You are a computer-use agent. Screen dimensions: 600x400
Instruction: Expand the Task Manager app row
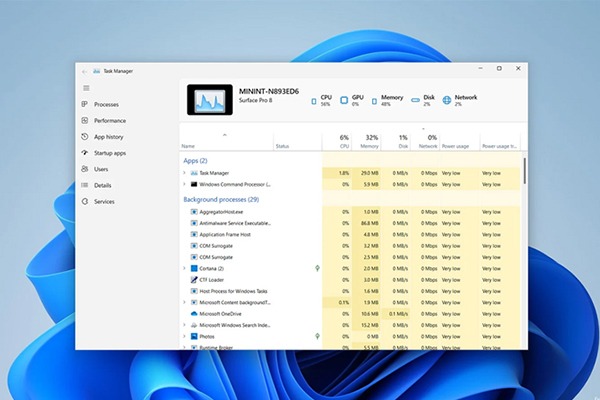coord(184,173)
